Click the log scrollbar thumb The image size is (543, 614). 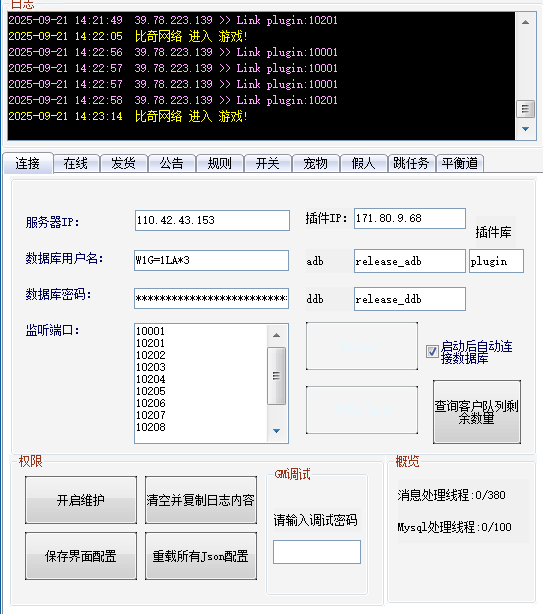(x=525, y=109)
